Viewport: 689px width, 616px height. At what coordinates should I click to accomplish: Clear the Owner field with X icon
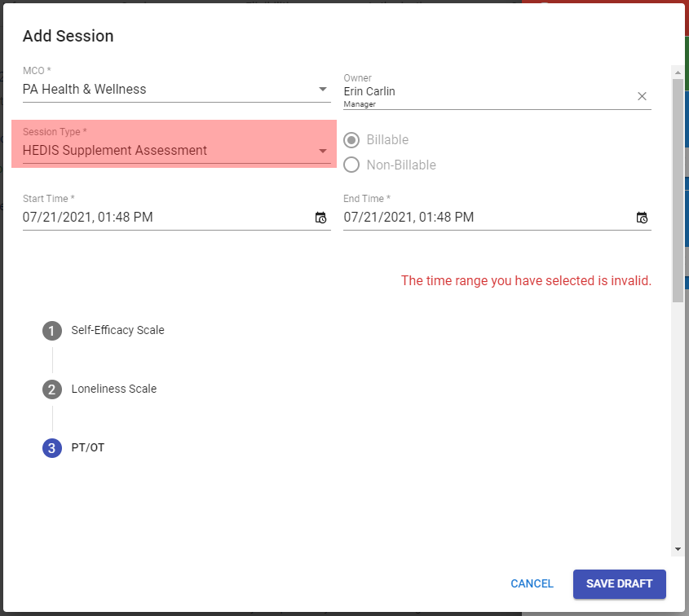(642, 96)
